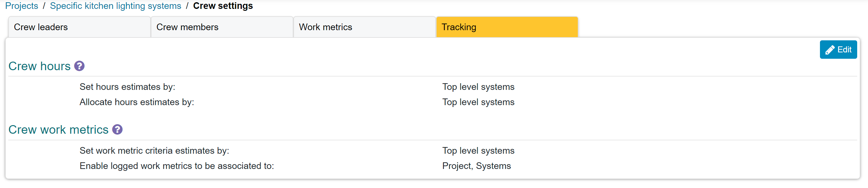Viewport: 868px width, 188px height.
Task: Go to Projects breadcrumb link
Action: tap(22, 6)
